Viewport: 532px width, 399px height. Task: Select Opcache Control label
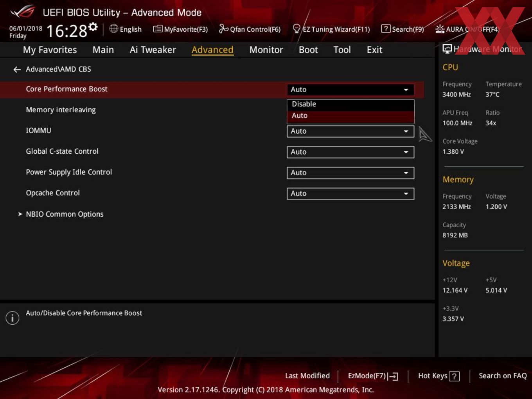coord(53,193)
